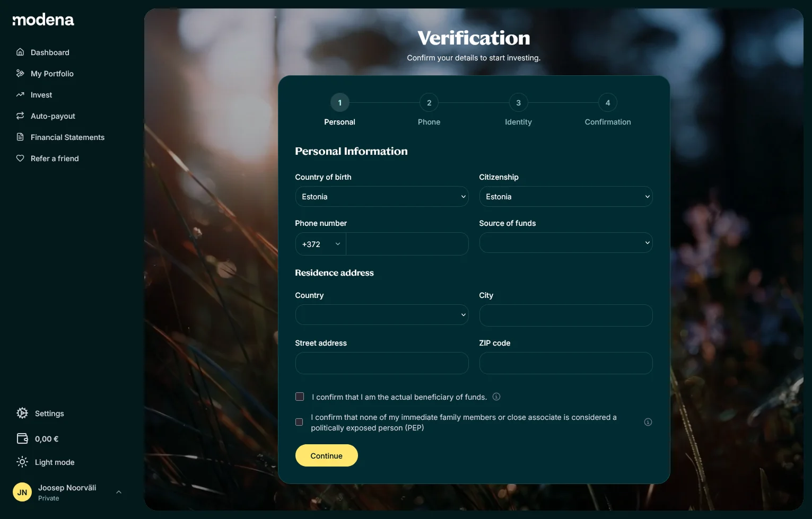Select step 3 Identity circle

point(519,103)
